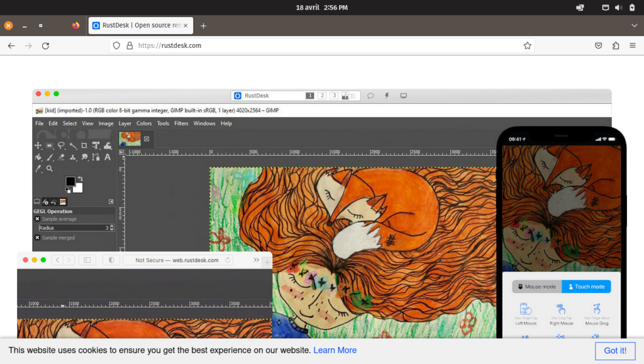The image size is (644, 364).
Task: Switch to display 2 in RustDesk toolbar
Action: click(x=322, y=96)
